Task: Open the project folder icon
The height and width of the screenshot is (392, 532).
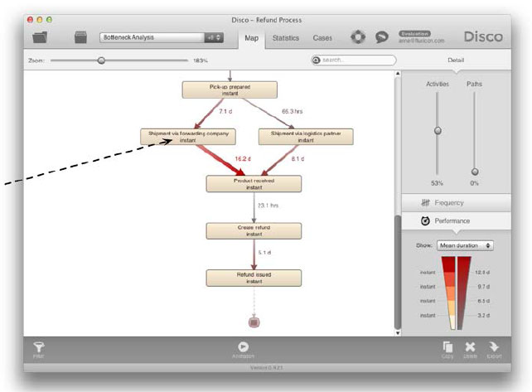Action: (x=40, y=38)
